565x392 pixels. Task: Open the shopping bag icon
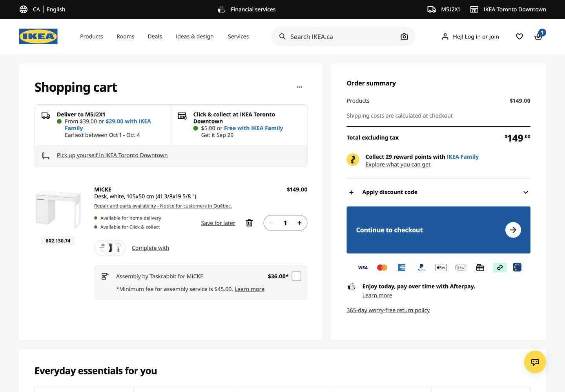(x=538, y=36)
